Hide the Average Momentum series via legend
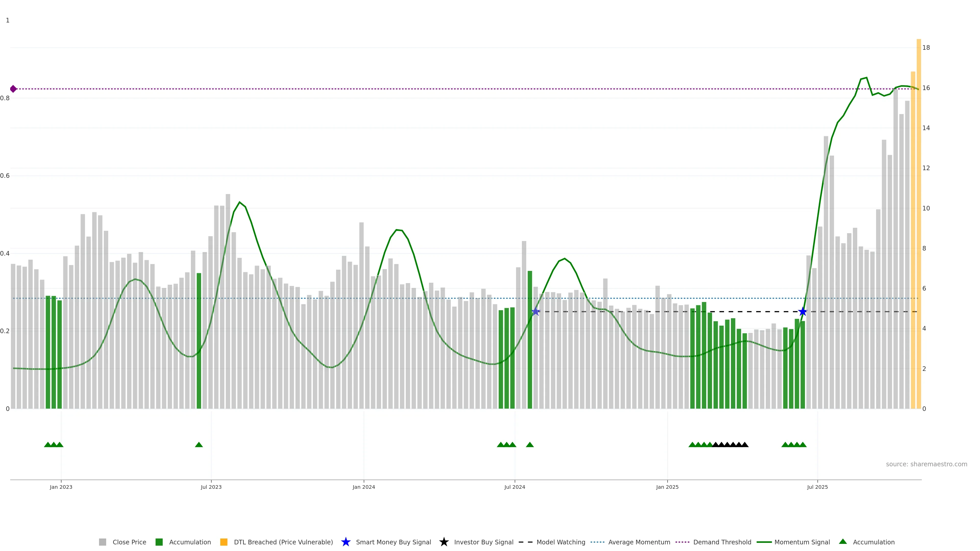The width and height of the screenshot is (980, 551). coord(639,542)
